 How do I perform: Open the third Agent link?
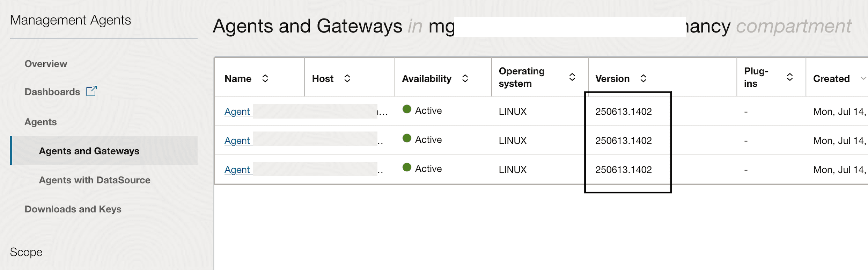(237, 169)
